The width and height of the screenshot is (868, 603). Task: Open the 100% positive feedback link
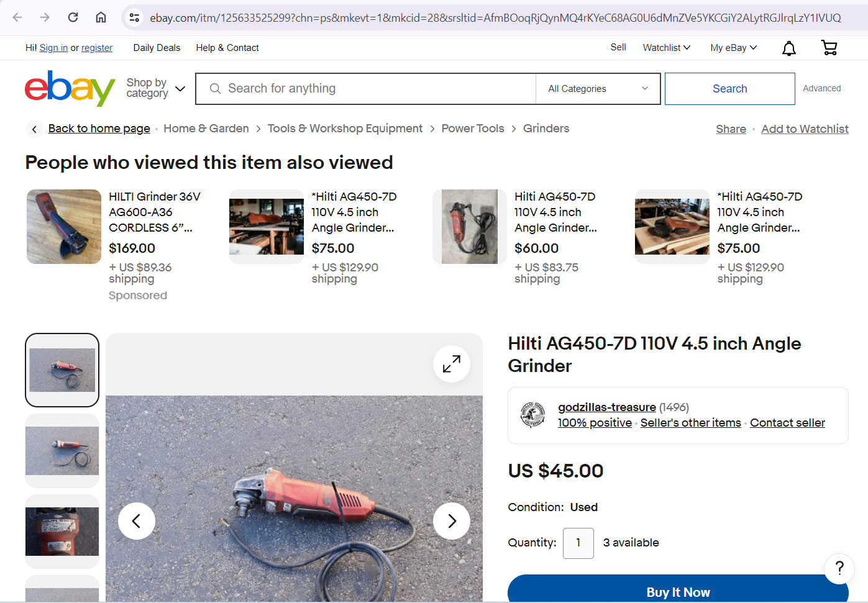point(595,423)
